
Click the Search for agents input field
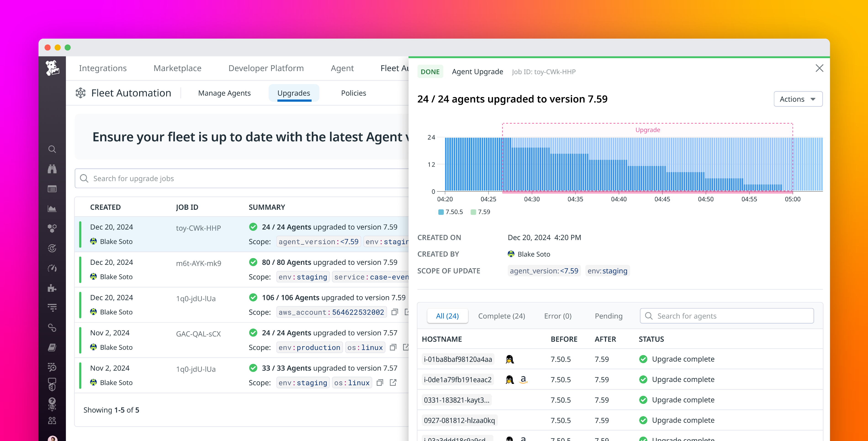click(726, 316)
